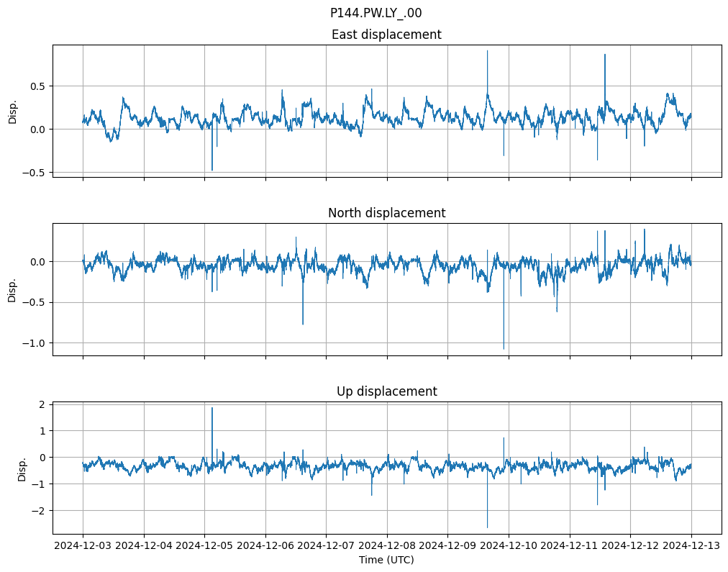Select the East displacement subplot title
This screenshot has width=728, height=572.
[386, 35]
